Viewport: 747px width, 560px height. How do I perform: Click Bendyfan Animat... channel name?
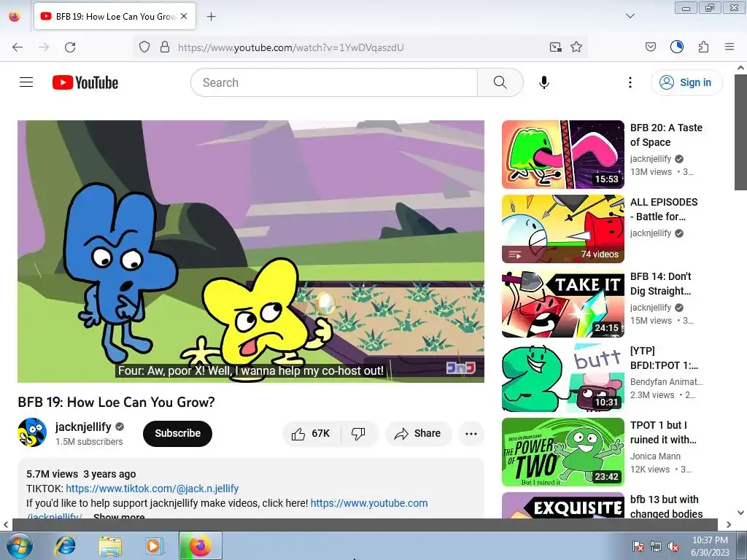pos(667,382)
